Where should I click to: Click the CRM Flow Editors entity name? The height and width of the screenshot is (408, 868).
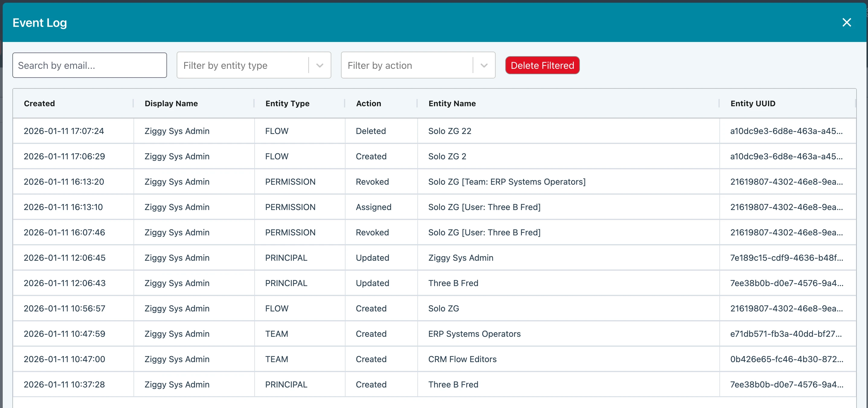462,359
